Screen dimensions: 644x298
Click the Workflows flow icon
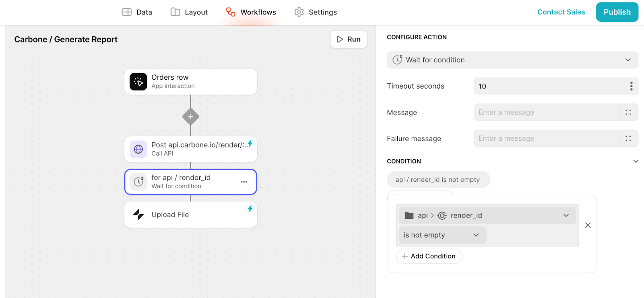(x=231, y=12)
